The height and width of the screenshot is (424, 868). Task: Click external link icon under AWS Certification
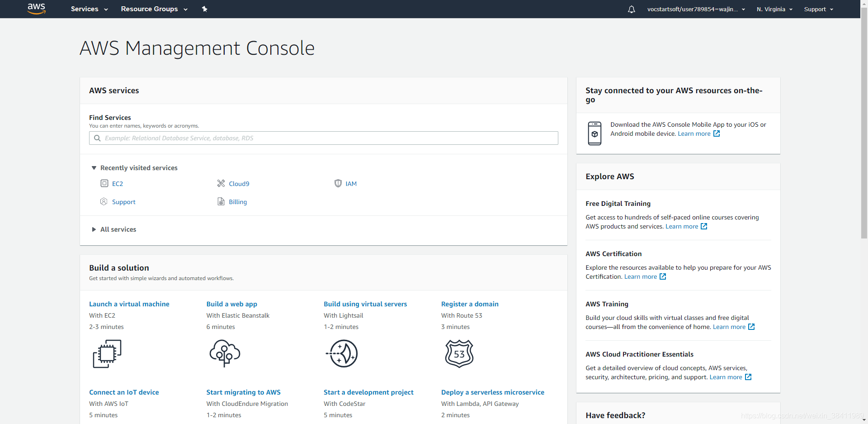[x=663, y=276]
